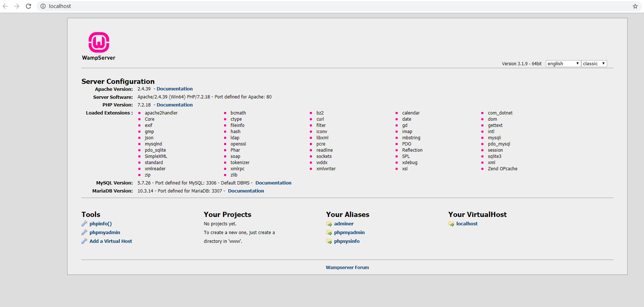Click the Zend OPcache extension entry

[x=502, y=169]
